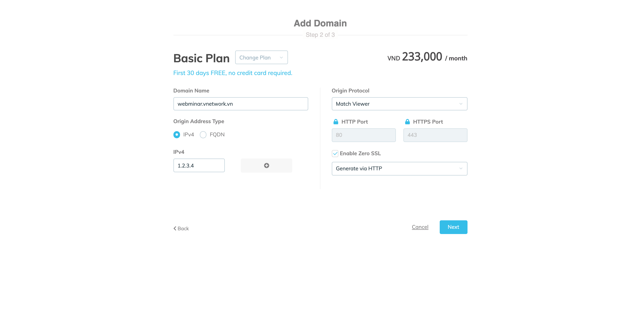Click the HTTP Port field showing 80
Image resolution: width=644 pixels, height=318 pixels.
coord(364,135)
